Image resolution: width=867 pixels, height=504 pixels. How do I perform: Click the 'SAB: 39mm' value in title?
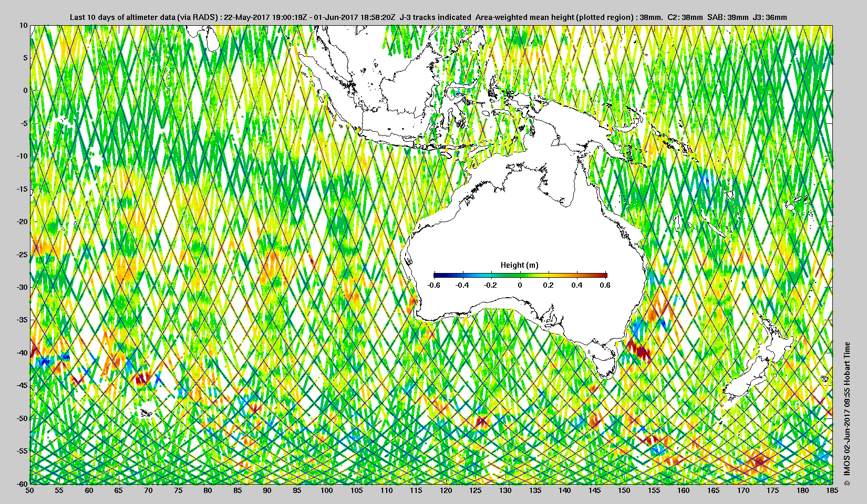tap(728, 17)
